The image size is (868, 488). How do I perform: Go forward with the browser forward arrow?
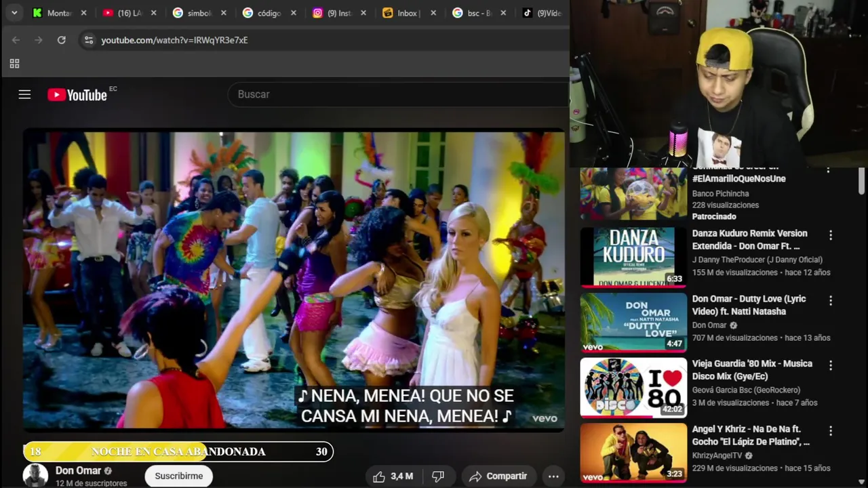coord(39,40)
